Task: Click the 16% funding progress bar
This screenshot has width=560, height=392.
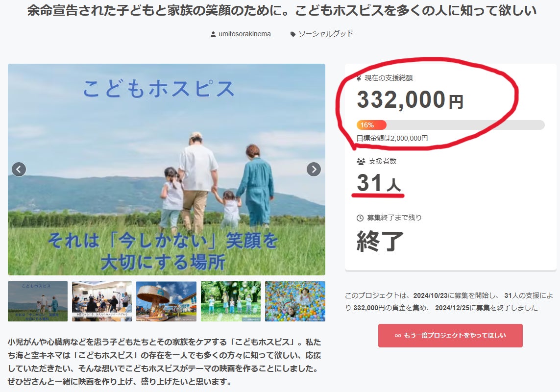Action: click(x=450, y=125)
